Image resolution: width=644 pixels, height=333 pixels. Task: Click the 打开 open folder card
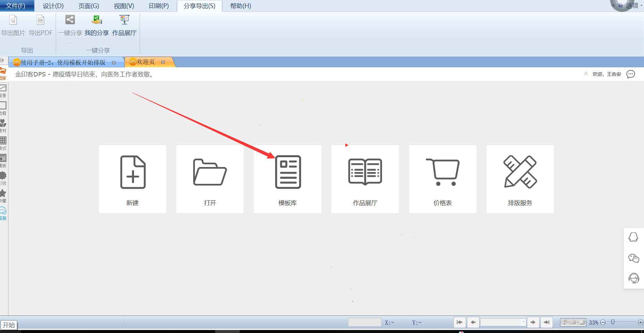tap(210, 179)
